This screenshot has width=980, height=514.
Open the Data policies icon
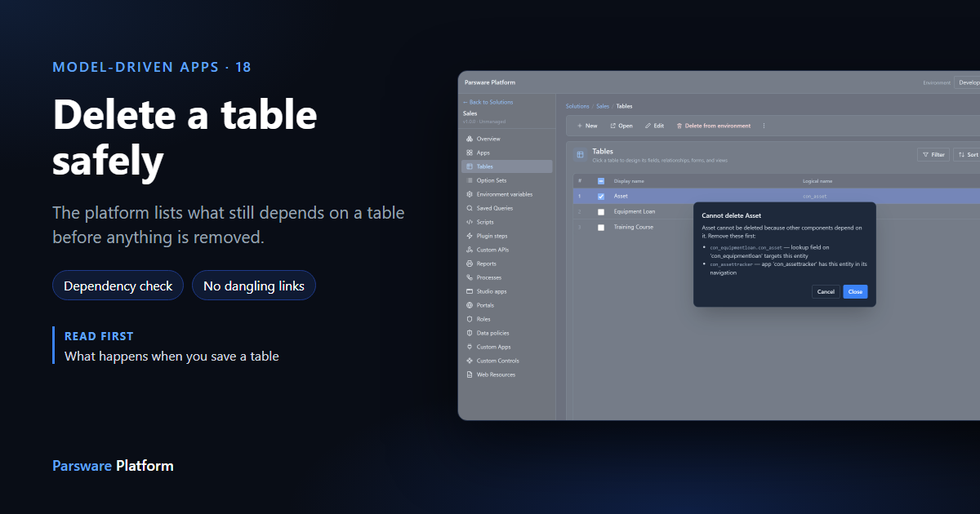(470, 333)
